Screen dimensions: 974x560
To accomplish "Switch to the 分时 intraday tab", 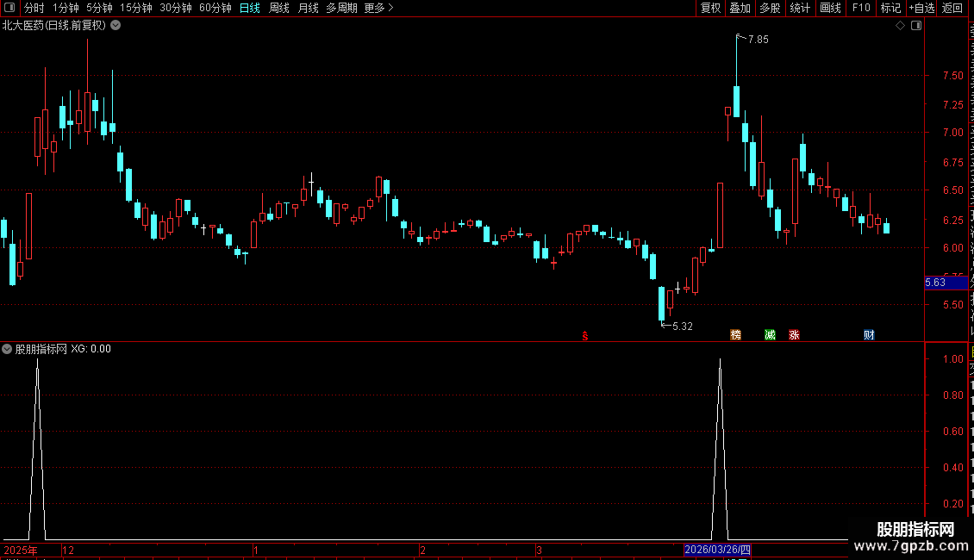I will pyautogui.click(x=34, y=8).
